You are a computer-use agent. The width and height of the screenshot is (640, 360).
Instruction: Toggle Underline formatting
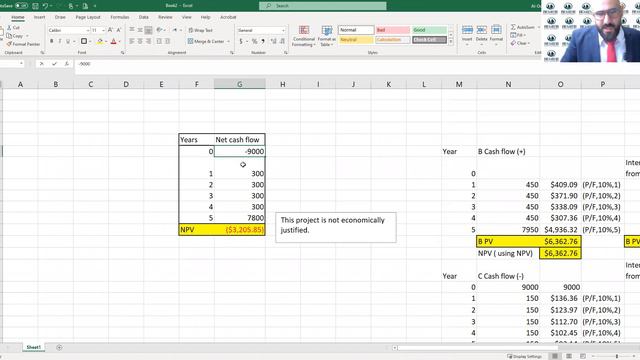68,41
